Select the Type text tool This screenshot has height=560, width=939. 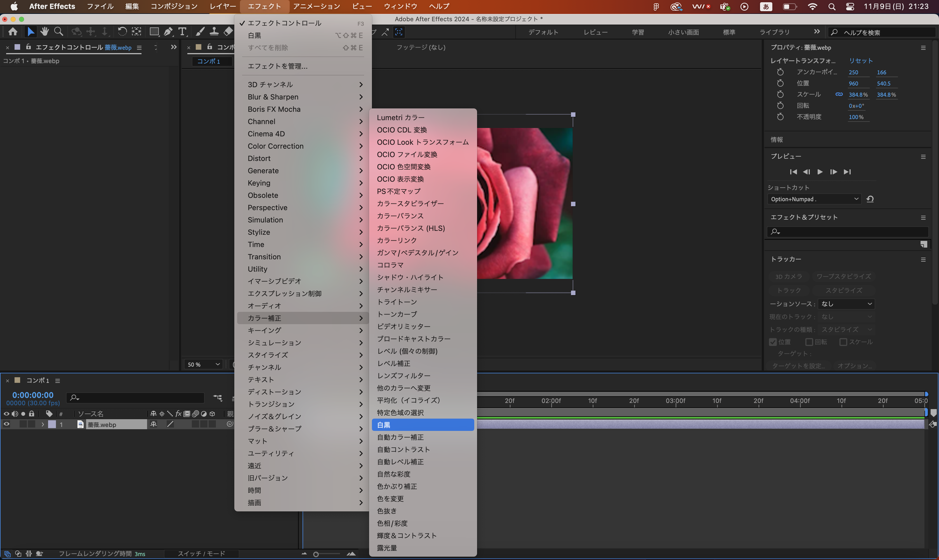182,32
